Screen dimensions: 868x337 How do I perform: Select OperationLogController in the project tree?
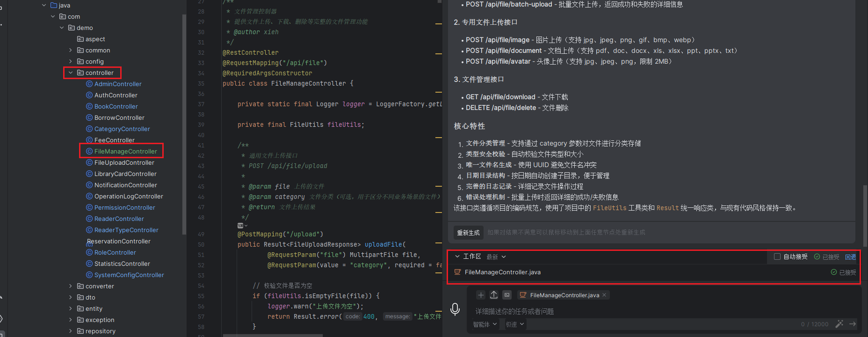point(129,196)
